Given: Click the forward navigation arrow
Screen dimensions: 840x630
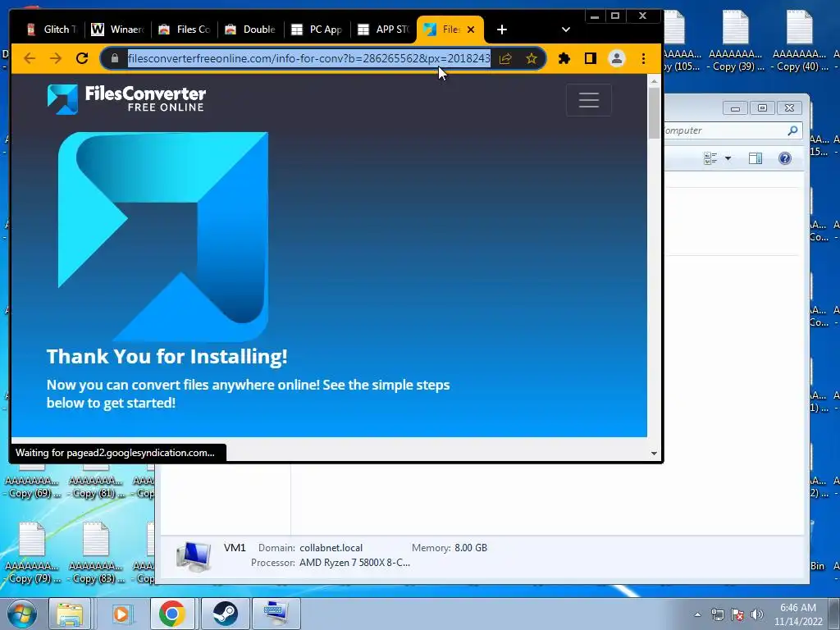Looking at the screenshot, I should (56, 58).
